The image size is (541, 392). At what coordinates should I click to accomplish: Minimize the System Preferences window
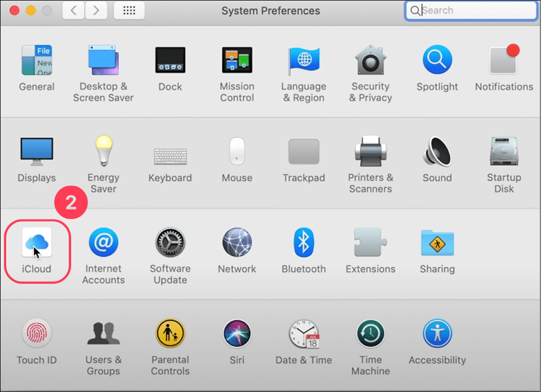tap(31, 10)
